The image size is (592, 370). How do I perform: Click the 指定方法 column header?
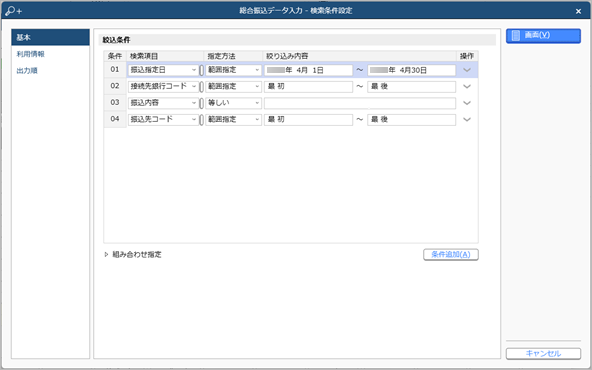pos(233,56)
